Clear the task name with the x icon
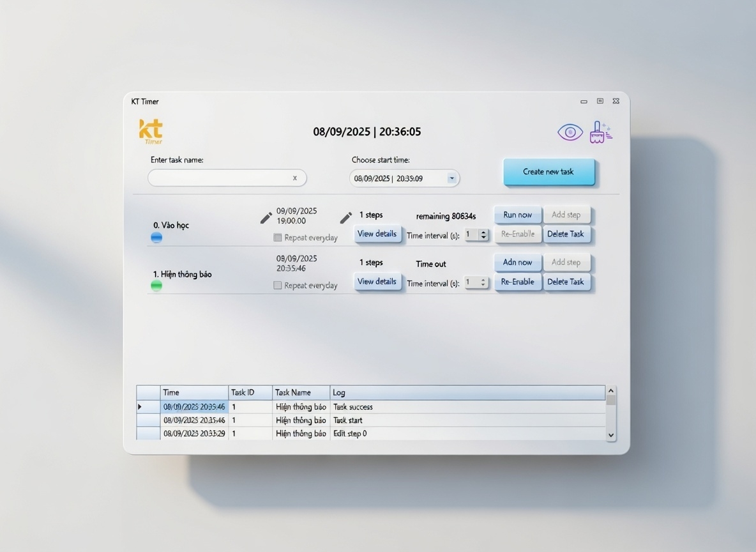The image size is (756, 552). 294,178
